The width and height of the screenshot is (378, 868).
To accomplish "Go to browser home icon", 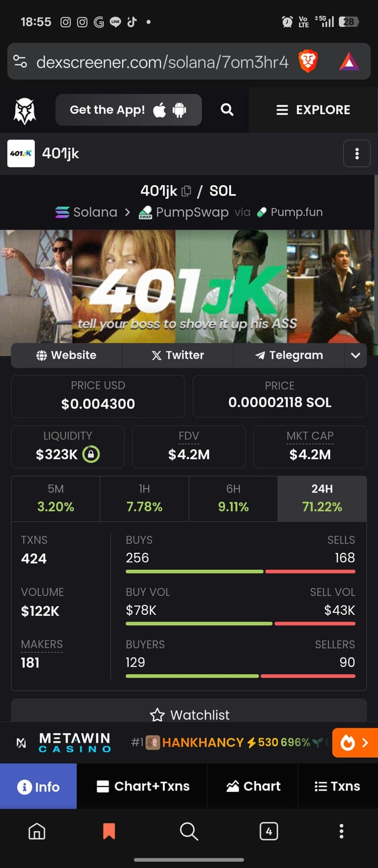I will (x=37, y=831).
